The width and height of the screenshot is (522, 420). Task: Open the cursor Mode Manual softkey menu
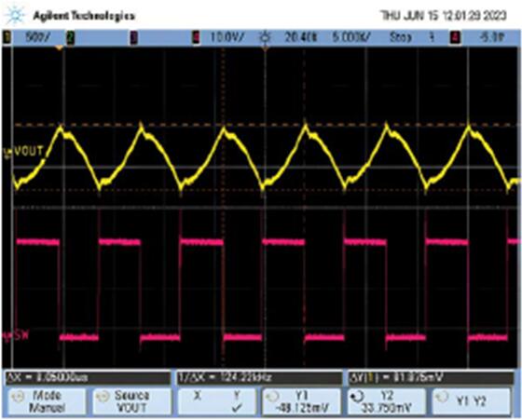[x=47, y=401]
